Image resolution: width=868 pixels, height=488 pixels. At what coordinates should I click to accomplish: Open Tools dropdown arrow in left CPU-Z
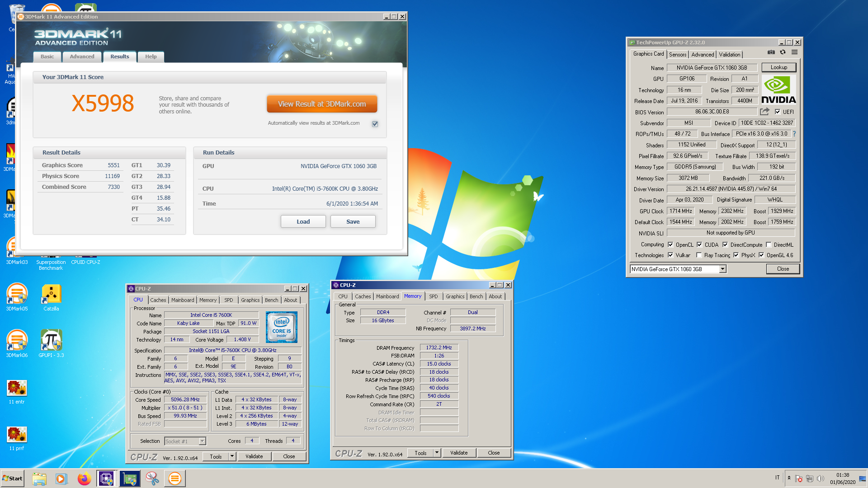point(232,456)
